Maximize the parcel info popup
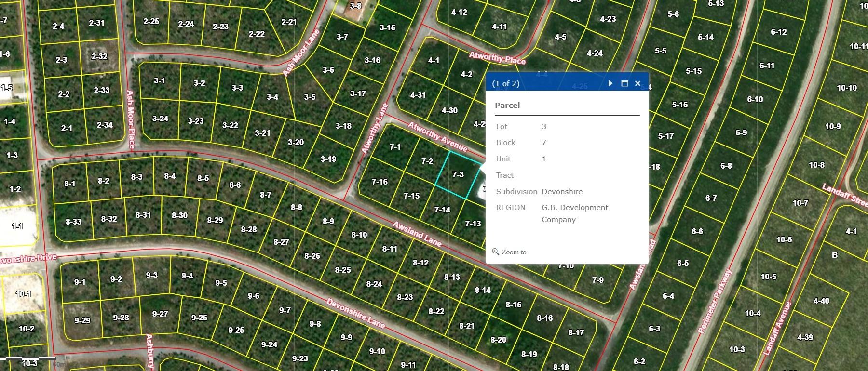Viewport: 868px width, 371px height. pyautogui.click(x=624, y=83)
